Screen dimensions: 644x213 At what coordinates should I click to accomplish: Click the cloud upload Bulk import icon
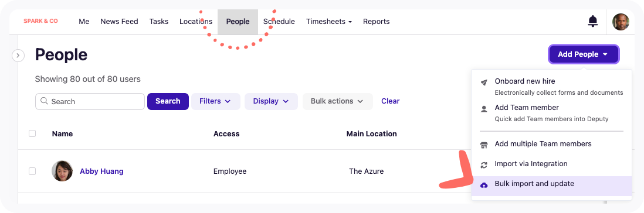[484, 185]
